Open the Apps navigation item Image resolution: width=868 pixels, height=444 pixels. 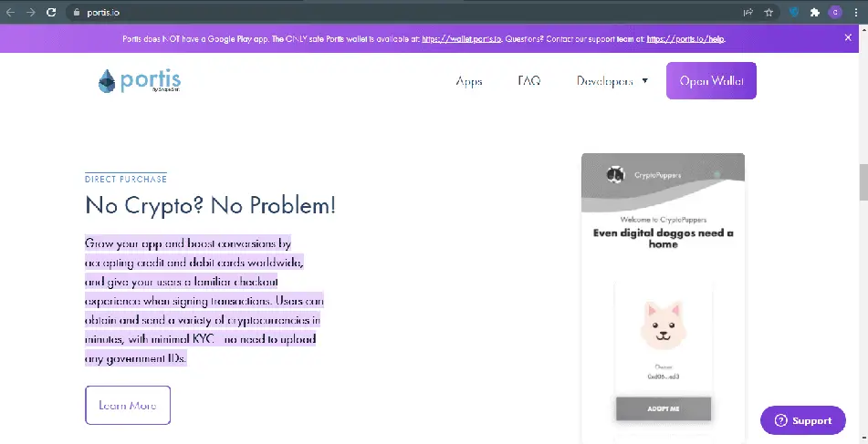(x=469, y=81)
